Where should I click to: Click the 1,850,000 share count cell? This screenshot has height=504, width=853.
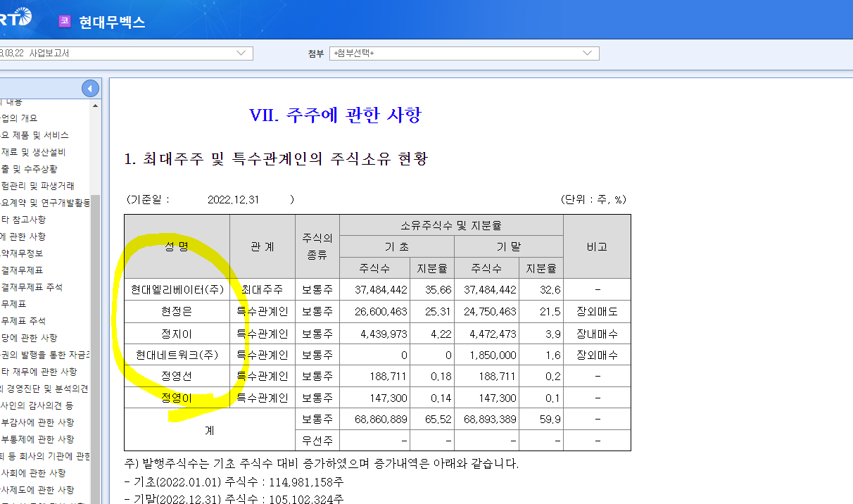pyautogui.click(x=486, y=355)
